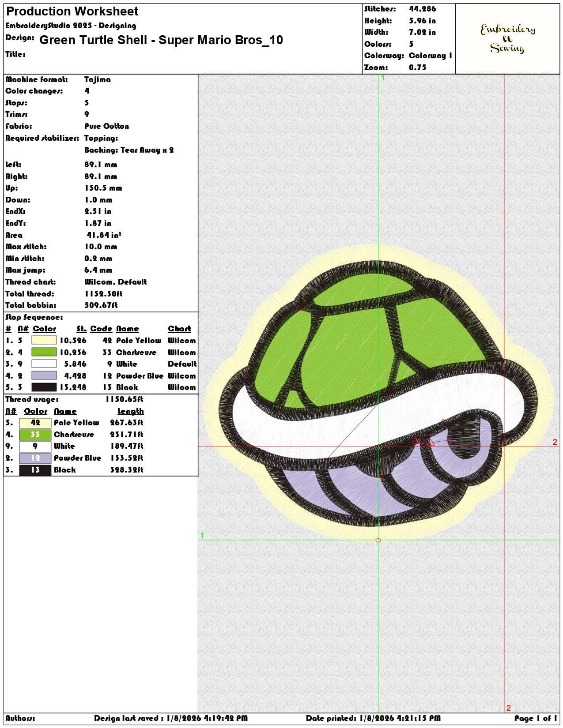Click thread usage swatch numbered 33
This screenshot has width=563, height=728.
[x=35, y=435]
